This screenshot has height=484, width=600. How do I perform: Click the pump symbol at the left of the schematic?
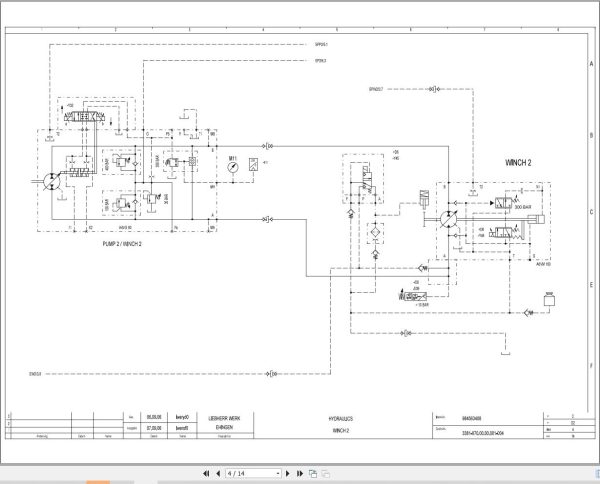[51, 181]
